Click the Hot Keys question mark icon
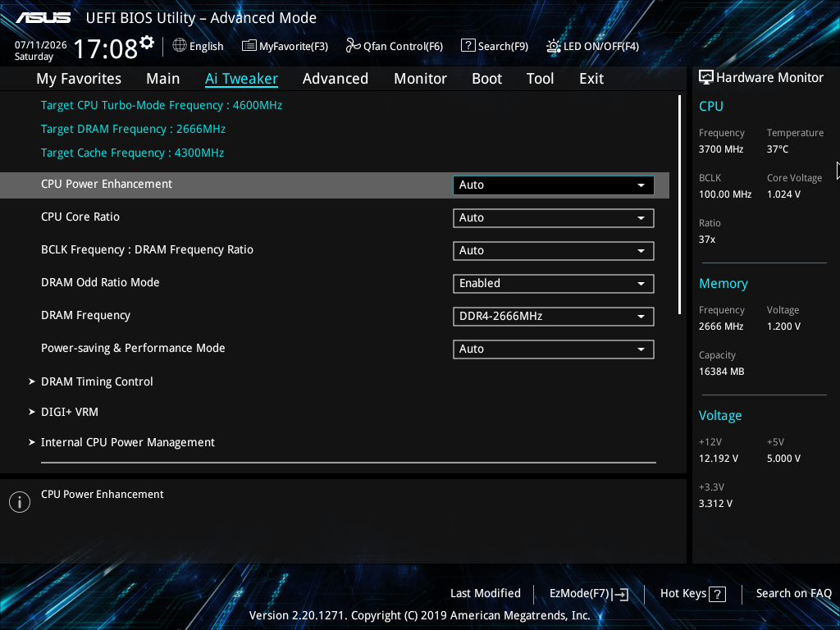This screenshot has width=840, height=630. 717,594
